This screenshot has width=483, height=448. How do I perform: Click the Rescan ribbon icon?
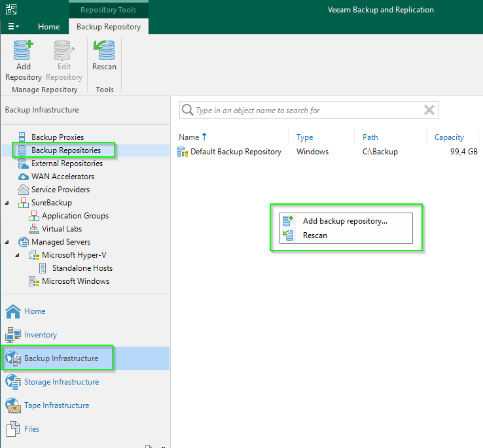pyautogui.click(x=104, y=50)
